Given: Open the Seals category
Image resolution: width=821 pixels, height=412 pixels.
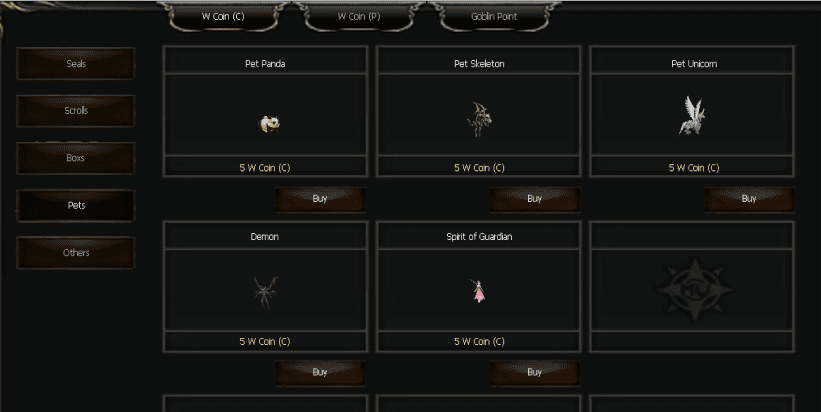Looking at the screenshot, I should [x=76, y=64].
